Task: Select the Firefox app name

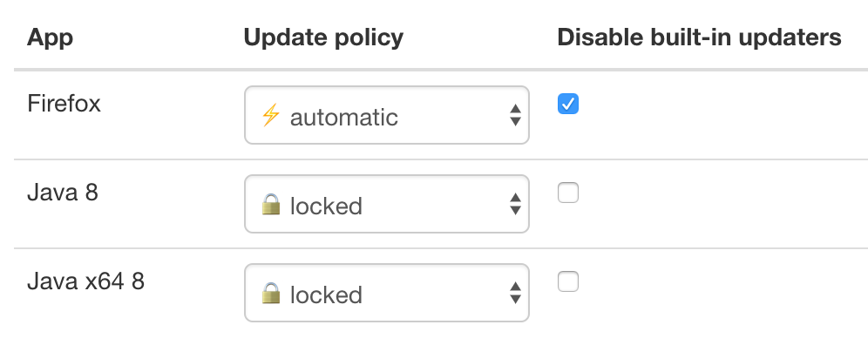Action: (x=64, y=104)
